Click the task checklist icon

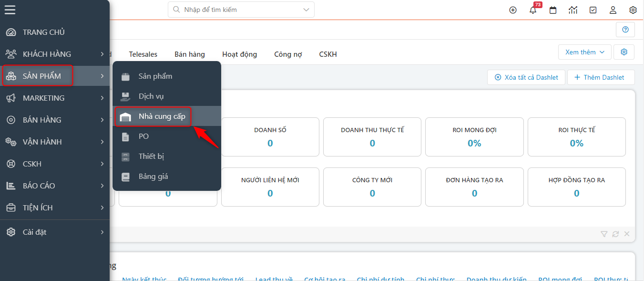pyautogui.click(x=593, y=10)
